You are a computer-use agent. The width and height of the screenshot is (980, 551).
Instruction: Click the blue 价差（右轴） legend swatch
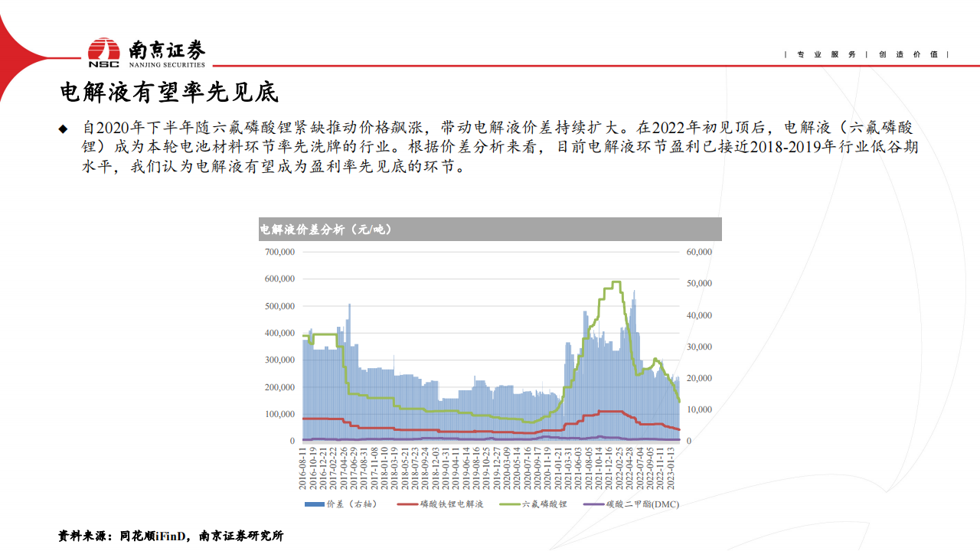(x=315, y=504)
